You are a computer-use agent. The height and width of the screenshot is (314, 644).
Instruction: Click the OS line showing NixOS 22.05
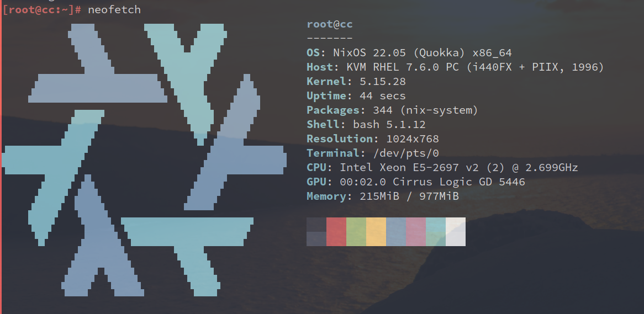click(409, 53)
